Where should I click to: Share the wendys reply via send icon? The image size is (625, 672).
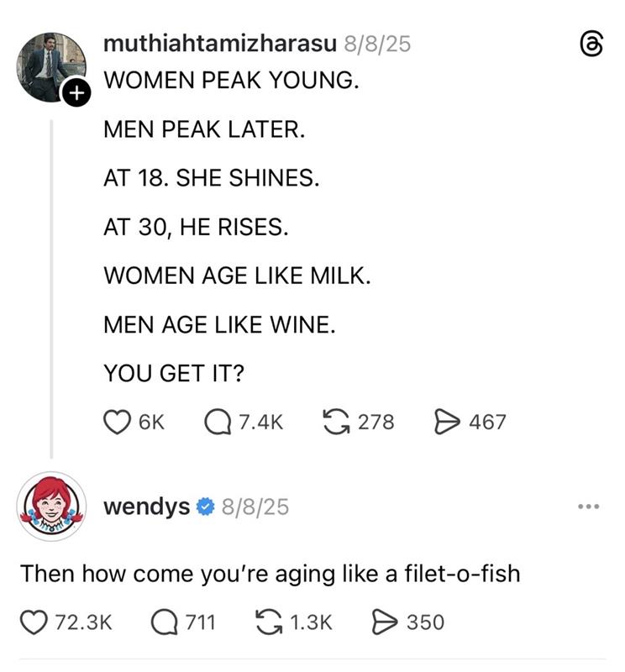tap(384, 622)
